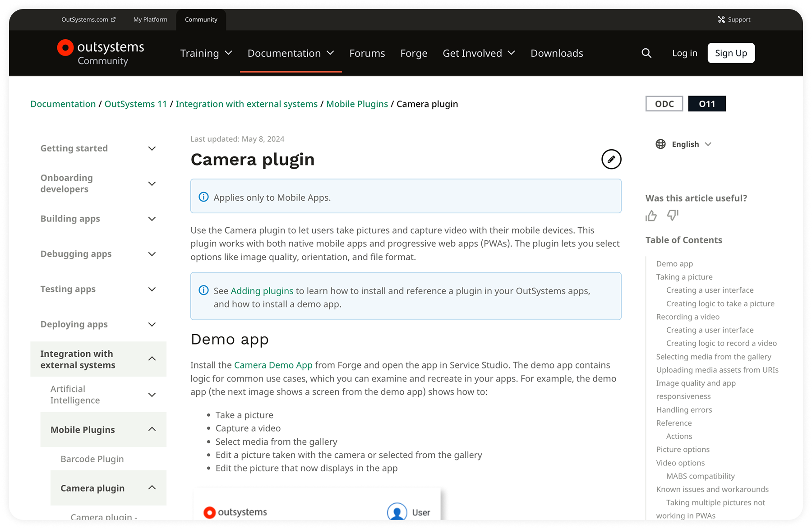Click the thumbs down icon
The width and height of the screenshot is (812, 529).
coord(673,216)
